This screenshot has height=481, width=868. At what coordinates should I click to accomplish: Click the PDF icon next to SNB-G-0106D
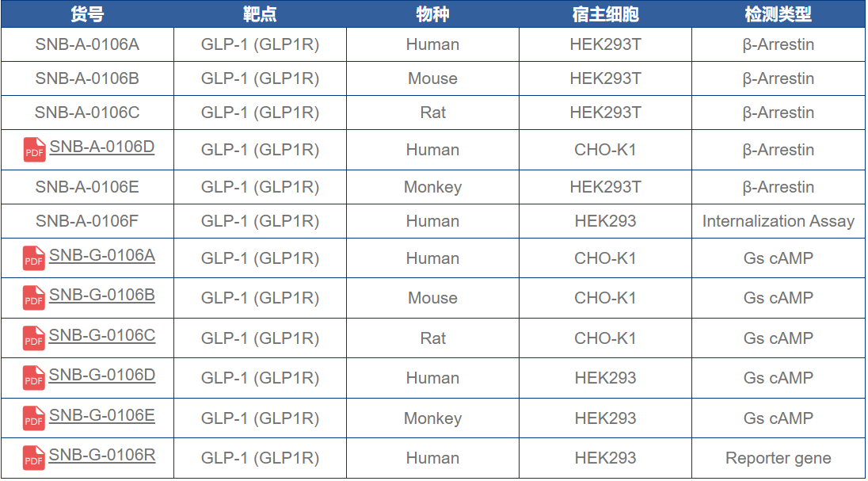pyautogui.click(x=34, y=378)
